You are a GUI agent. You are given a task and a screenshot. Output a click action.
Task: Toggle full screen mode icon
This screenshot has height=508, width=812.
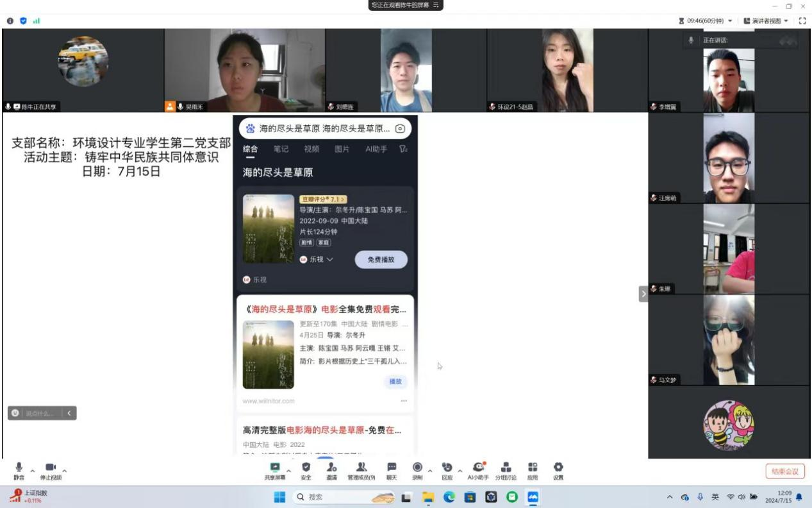coord(802,21)
